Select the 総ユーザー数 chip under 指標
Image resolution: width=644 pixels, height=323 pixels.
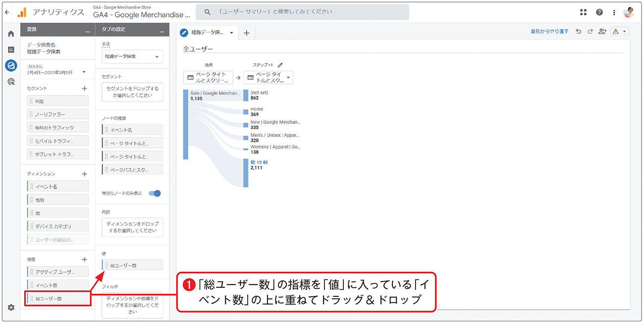57,299
